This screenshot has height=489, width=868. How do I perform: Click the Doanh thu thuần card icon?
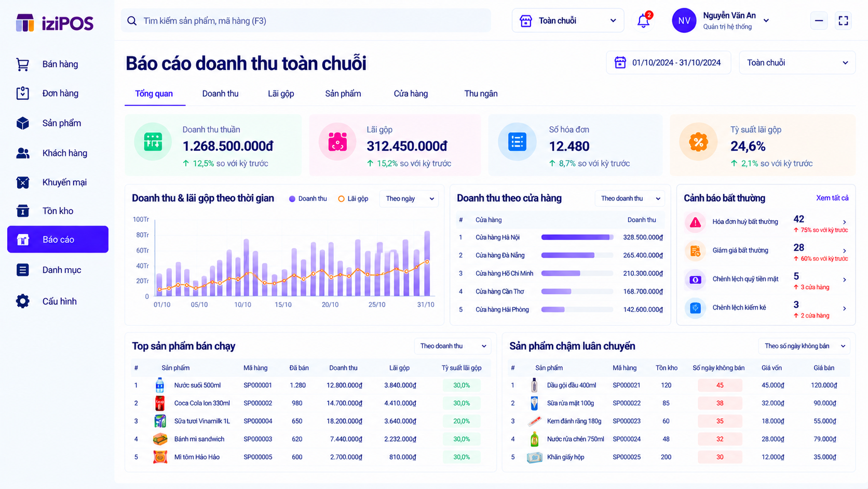pyautogui.click(x=153, y=142)
